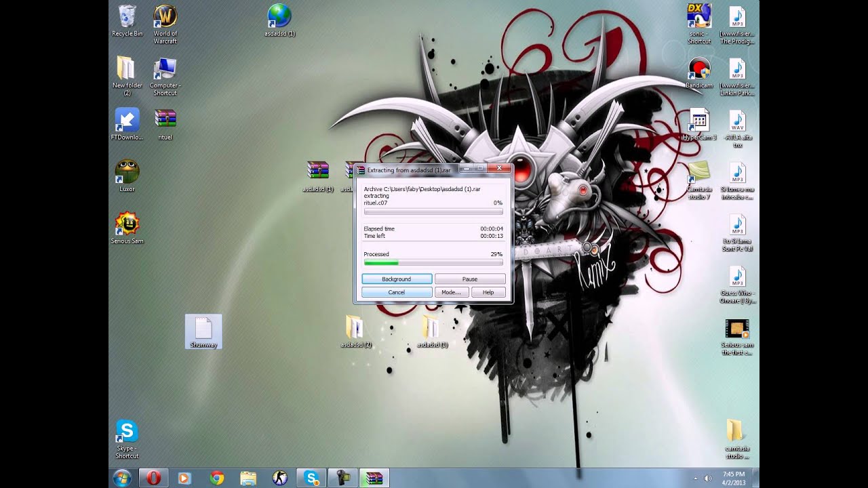Open the volume control in tray
The width and height of the screenshot is (868, 488).
(708, 478)
